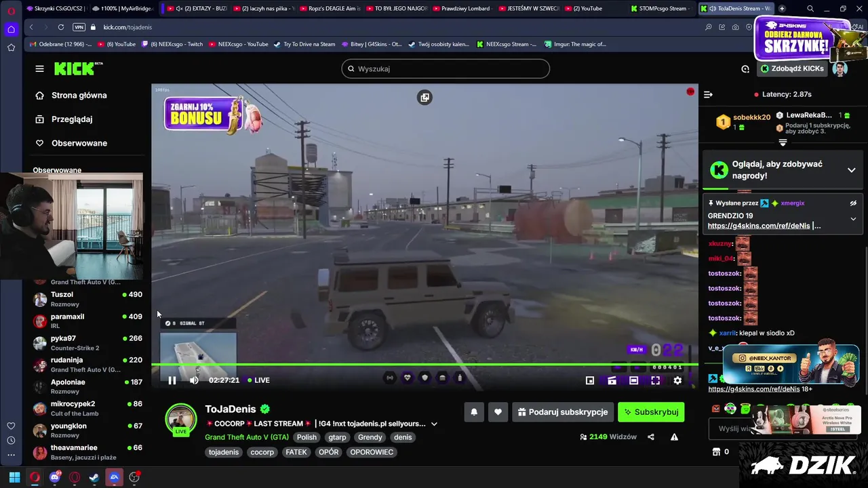Select the OPOROWIEC tag

(372, 452)
